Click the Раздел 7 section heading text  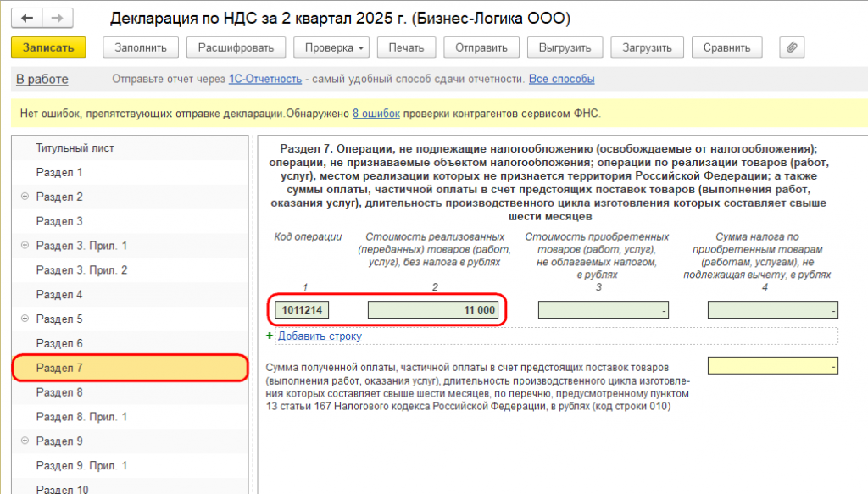click(x=548, y=182)
